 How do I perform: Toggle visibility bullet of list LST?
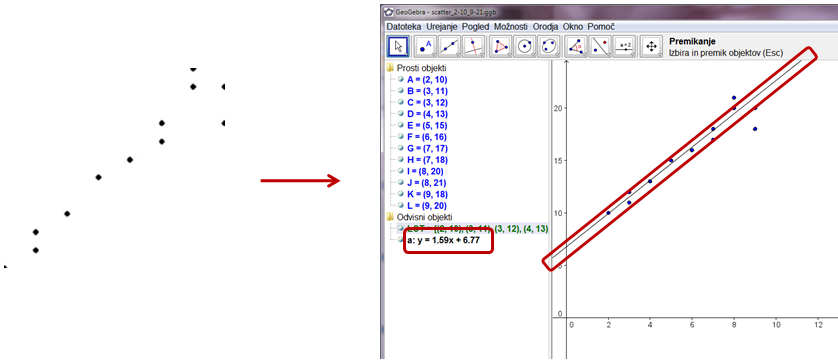pyautogui.click(x=400, y=228)
